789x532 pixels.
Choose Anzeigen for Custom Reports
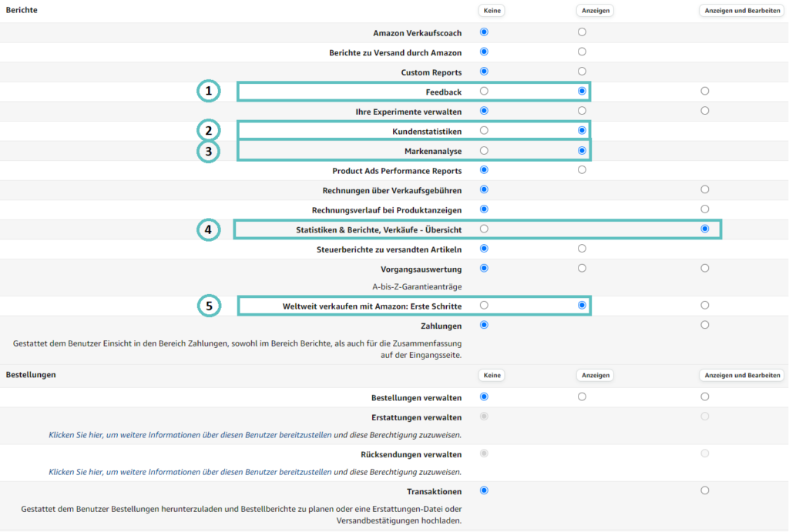(582, 72)
